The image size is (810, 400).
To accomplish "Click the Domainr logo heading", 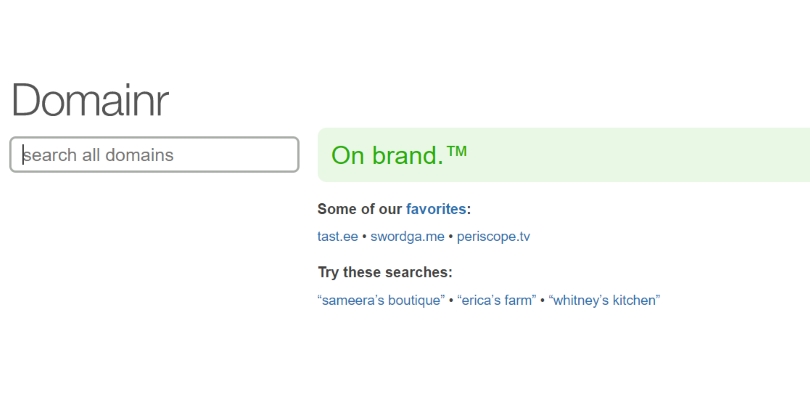I will click(x=90, y=100).
